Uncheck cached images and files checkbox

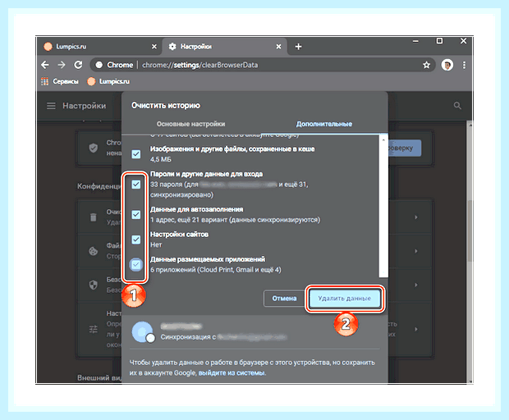point(136,154)
